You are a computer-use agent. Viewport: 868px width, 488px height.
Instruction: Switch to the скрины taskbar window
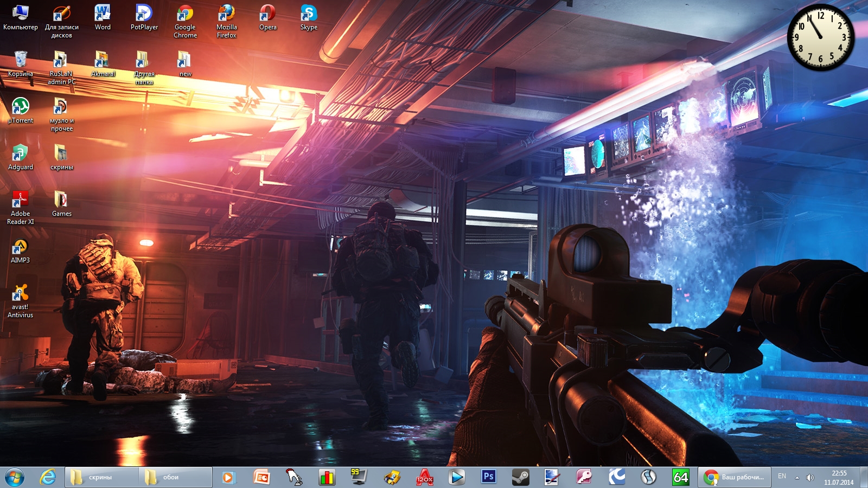101,477
